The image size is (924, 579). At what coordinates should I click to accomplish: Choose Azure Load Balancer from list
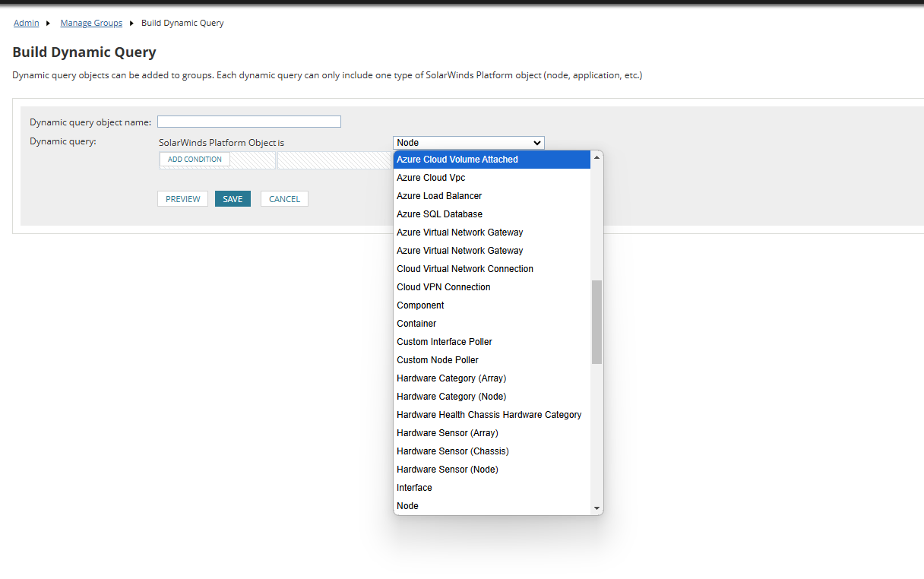click(492, 196)
